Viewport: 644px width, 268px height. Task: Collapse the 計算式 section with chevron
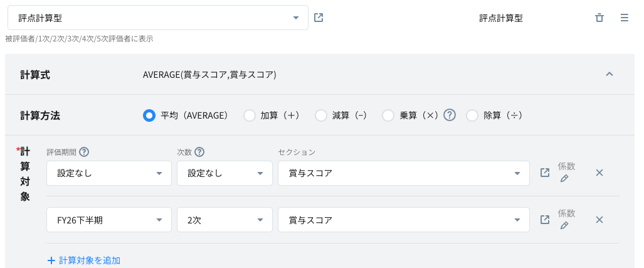(609, 74)
